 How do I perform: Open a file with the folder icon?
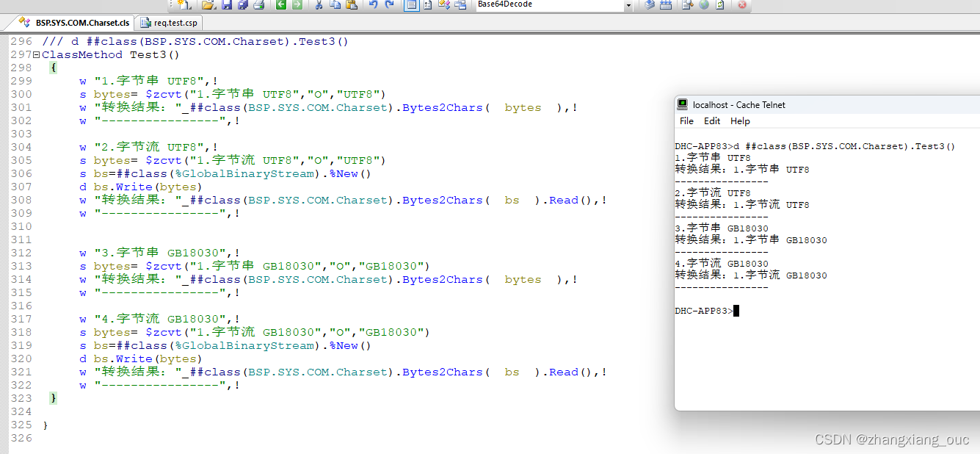tap(208, 4)
